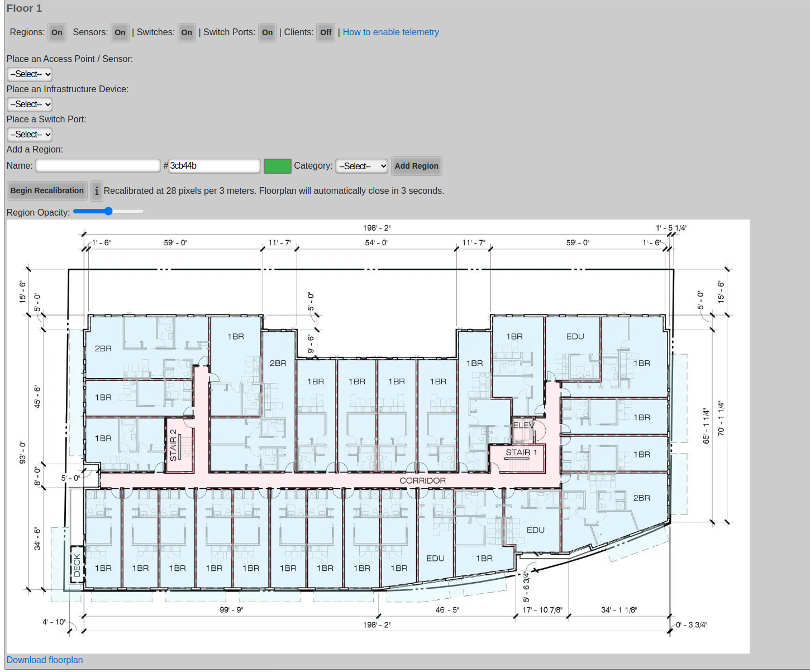
Task: Click the bottom-right 2BR unit label
Action: click(641, 498)
